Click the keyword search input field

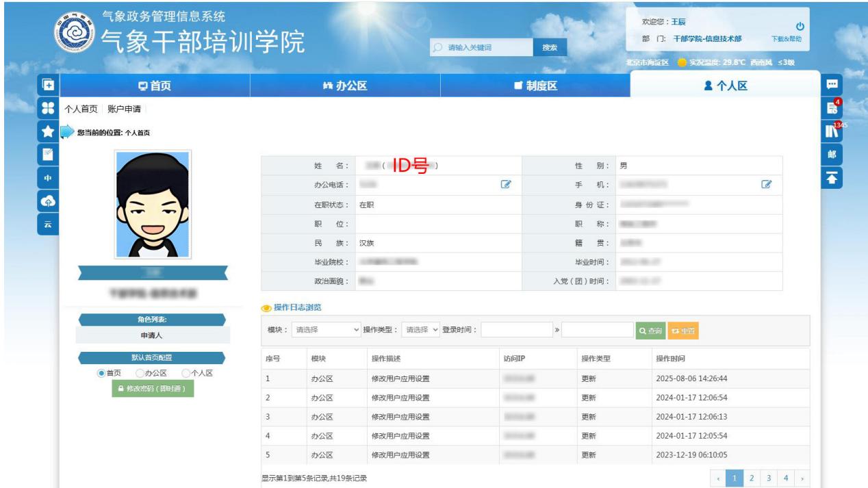[487, 47]
